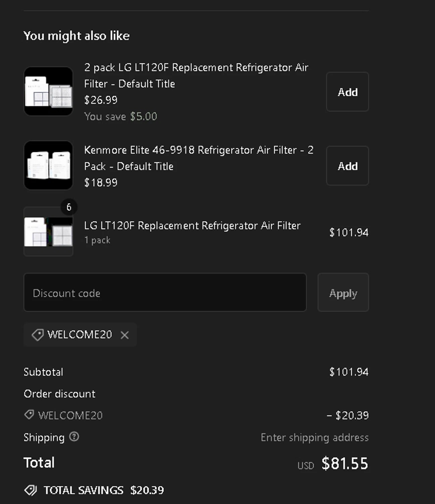Click the Apply discount button
This screenshot has width=435, height=504.
[343, 293]
